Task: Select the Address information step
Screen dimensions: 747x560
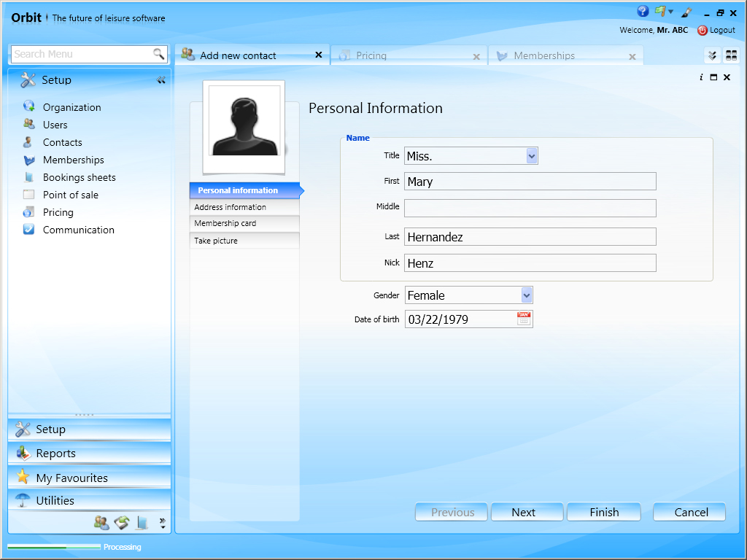Action: point(244,207)
